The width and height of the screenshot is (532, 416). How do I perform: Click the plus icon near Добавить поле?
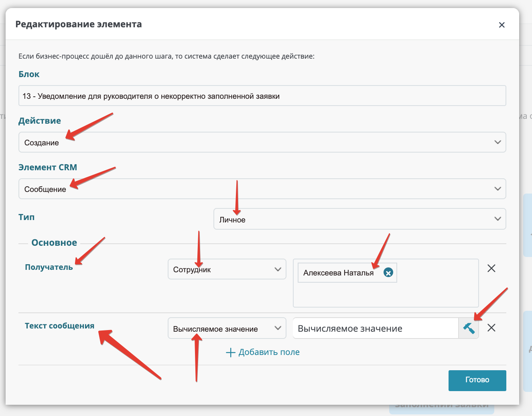pyautogui.click(x=230, y=353)
